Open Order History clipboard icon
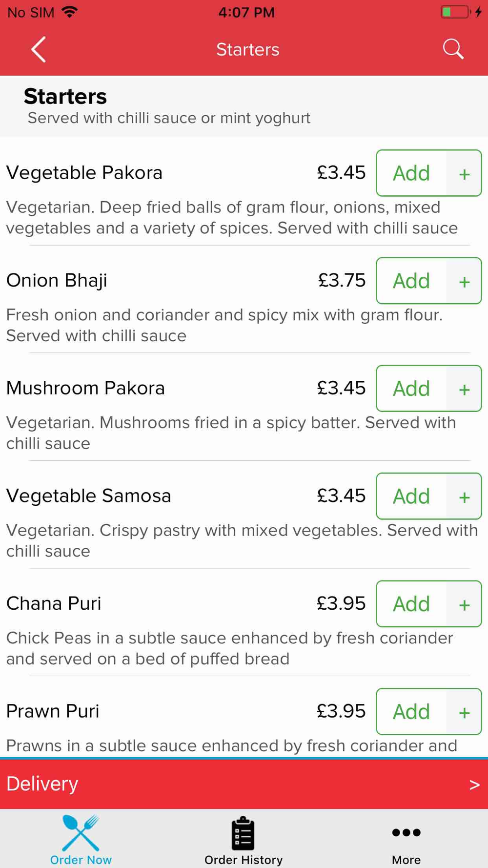Image resolution: width=488 pixels, height=868 pixels. click(243, 833)
